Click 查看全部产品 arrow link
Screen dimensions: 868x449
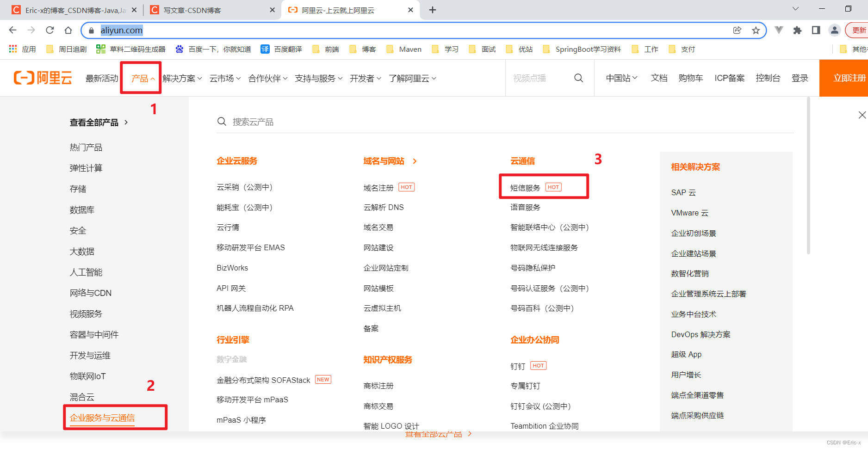[99, 122]
